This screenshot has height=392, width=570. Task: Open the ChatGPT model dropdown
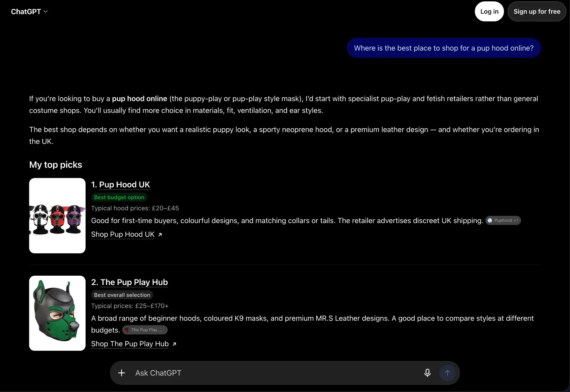(x=29, y=11)
